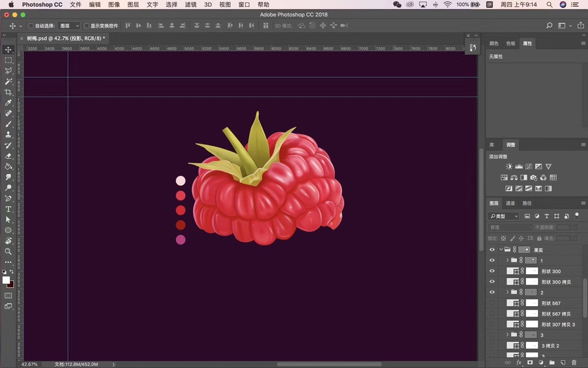
Task: Collapse the 果实 group
Action: click(x=501, y=250)
